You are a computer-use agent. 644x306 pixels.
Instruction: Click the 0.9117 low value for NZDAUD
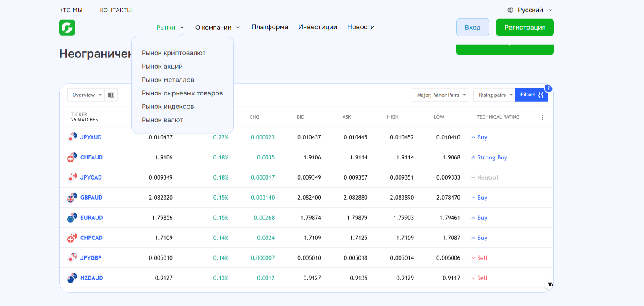click(451, 278)
